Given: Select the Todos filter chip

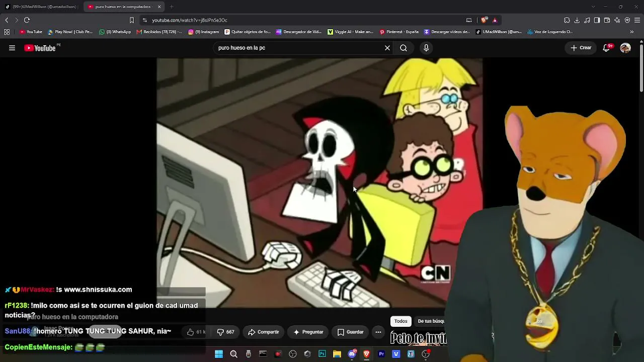Looking at the screenshot, I should pyautogui.click(x=401, y=321).
